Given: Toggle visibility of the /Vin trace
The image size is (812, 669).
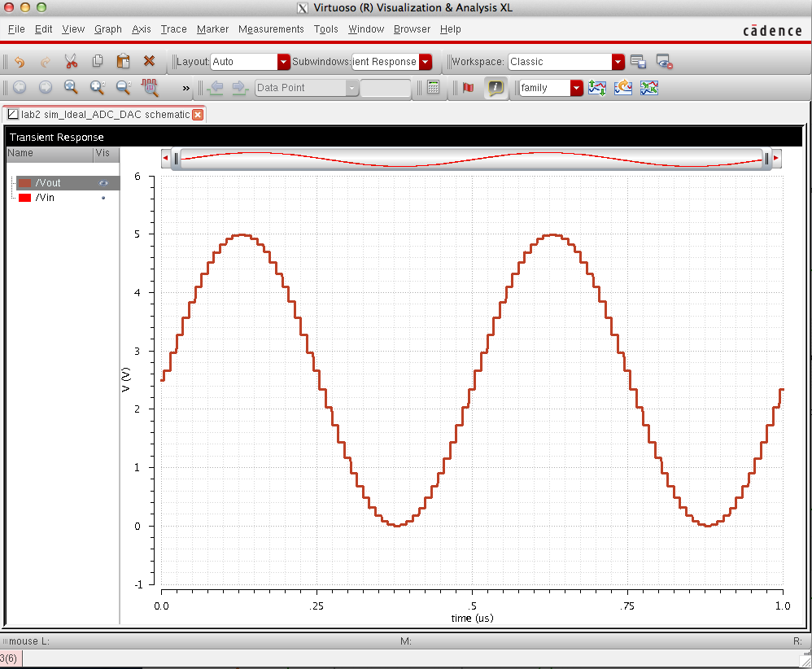Looking at the screenshot, I should point(103,198).
